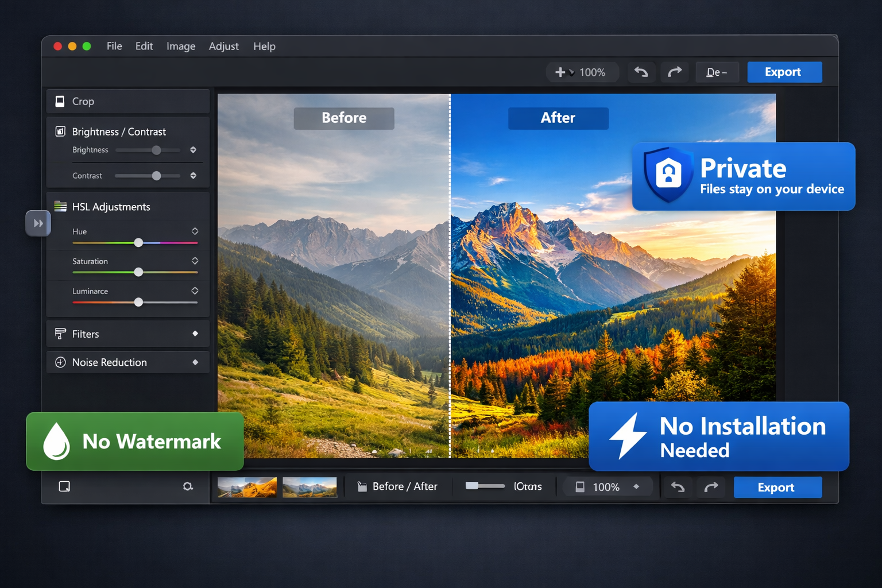Click the top Export button
The width and height of the screenshot is (882, 588).
pyautogui.click(x=784, y=72)
